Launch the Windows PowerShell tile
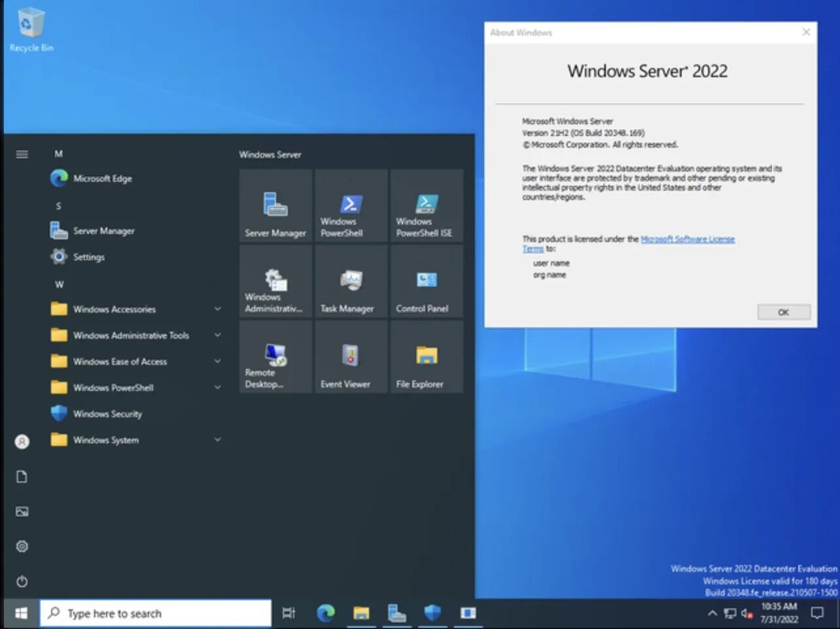This screenshot has height=629, width=840. point(351,206)
